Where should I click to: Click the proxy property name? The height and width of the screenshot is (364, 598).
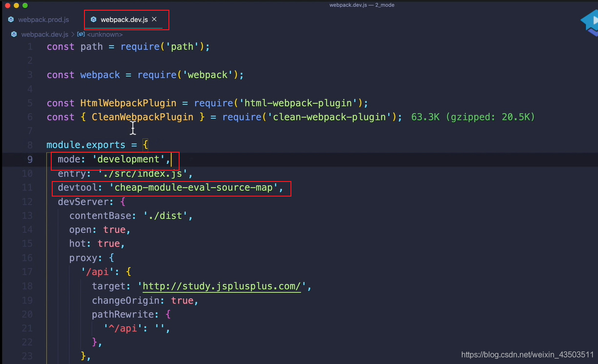[83, 258]
